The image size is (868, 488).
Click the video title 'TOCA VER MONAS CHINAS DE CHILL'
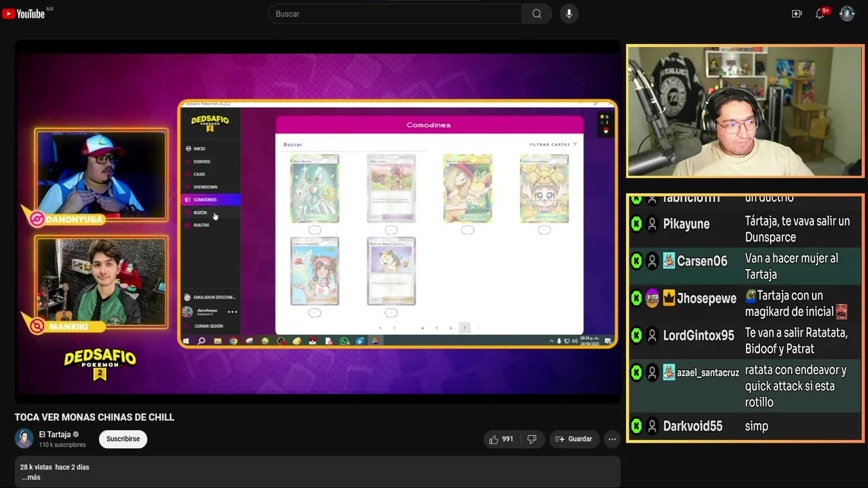pyautogui.click(x=94, y=418)
